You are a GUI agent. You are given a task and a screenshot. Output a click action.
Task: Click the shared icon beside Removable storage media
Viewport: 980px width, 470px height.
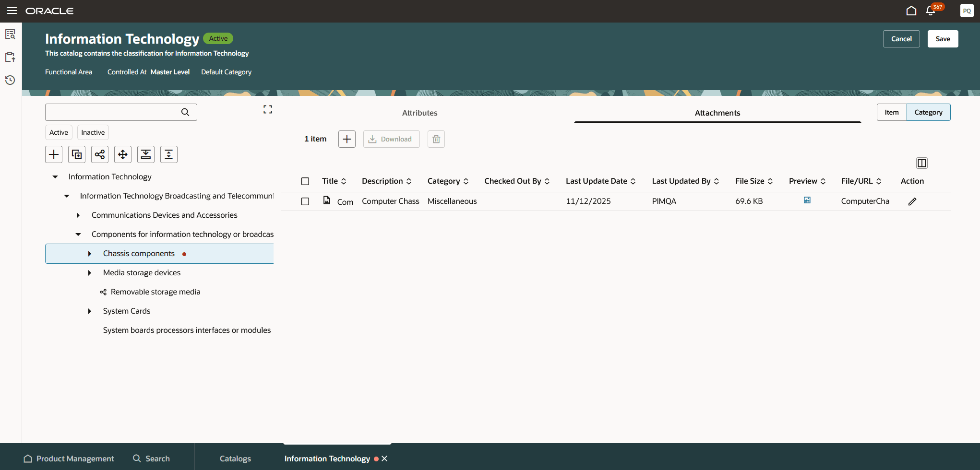103,292
